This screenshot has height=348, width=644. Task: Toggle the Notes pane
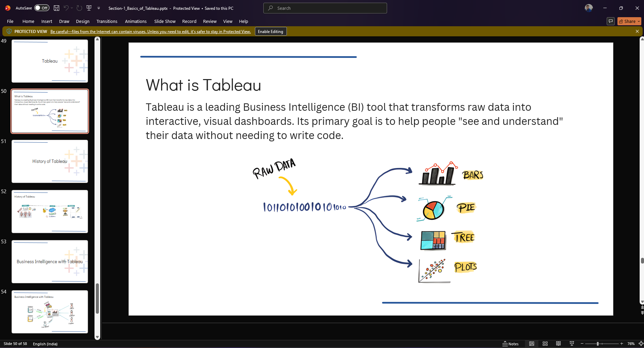[x=510, y=344]
